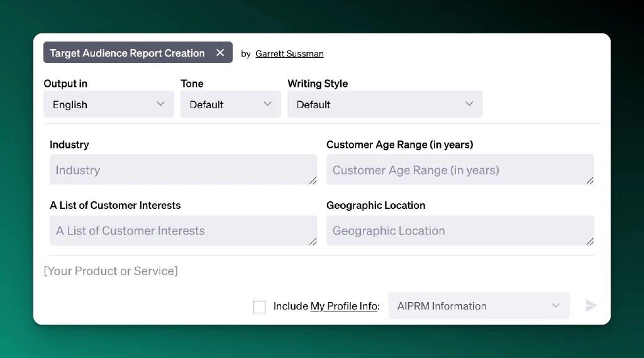Click the Target Audience Report Creation tag label
Viewport: 644px width, 358px height.
[127, 53]
